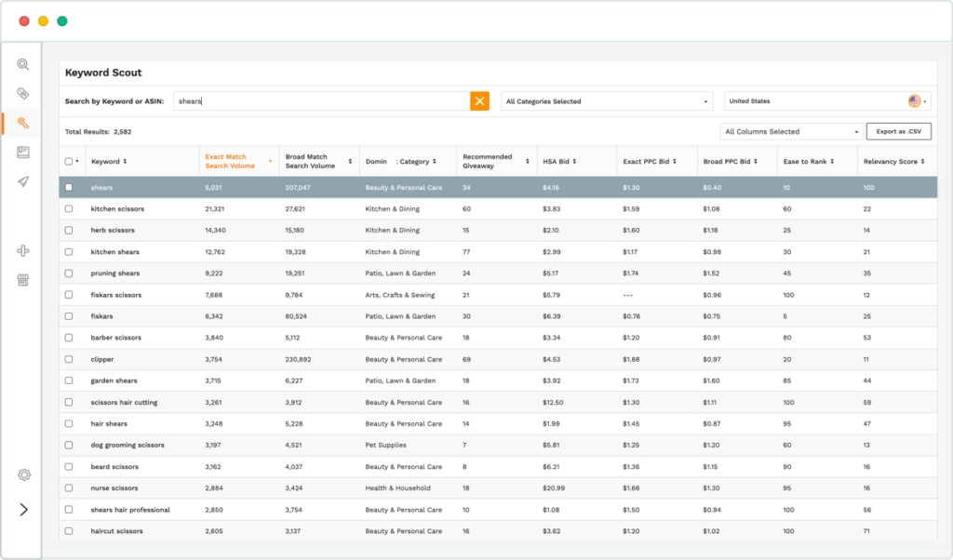The width and height of the screenshot is (953, 560).
Task: Toggle Exact Match Search Volume sort indicator
Action: point(271,162)
